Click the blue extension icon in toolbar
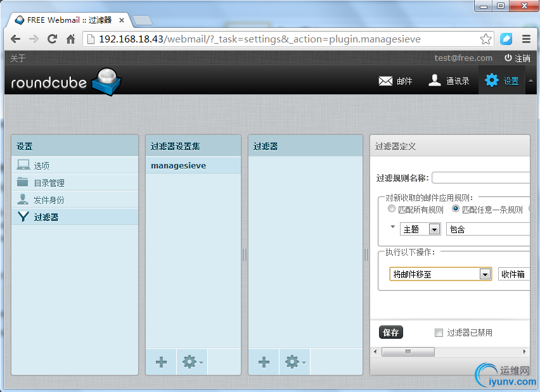The width and height of the screenshot is (540, 392). (506, 39)
